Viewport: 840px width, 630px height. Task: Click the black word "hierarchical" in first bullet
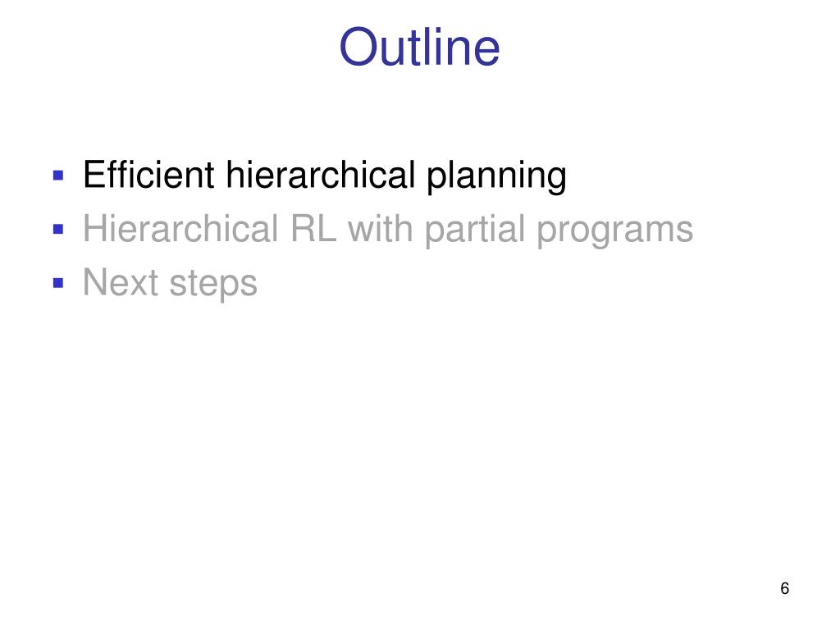(x=321, y=174)
